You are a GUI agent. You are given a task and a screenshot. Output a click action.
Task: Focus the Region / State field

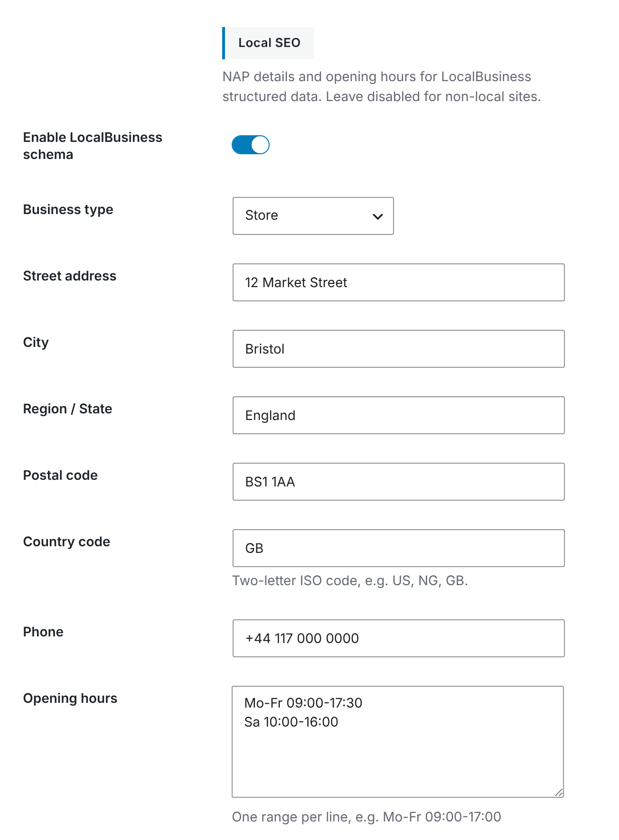(399, 415)
